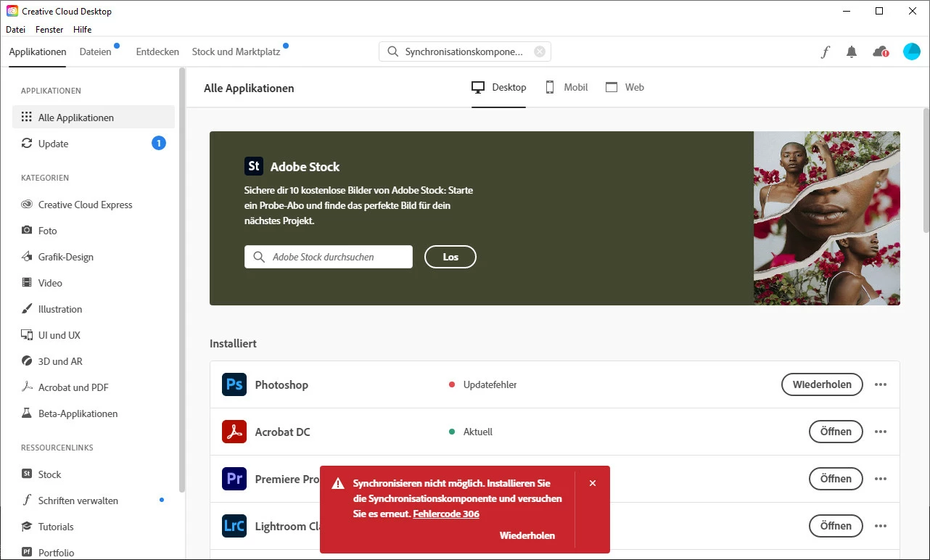Click Öffnen for Acrobat DC
930x560 pixels.
pyautogui.click(x=836, y=432)
